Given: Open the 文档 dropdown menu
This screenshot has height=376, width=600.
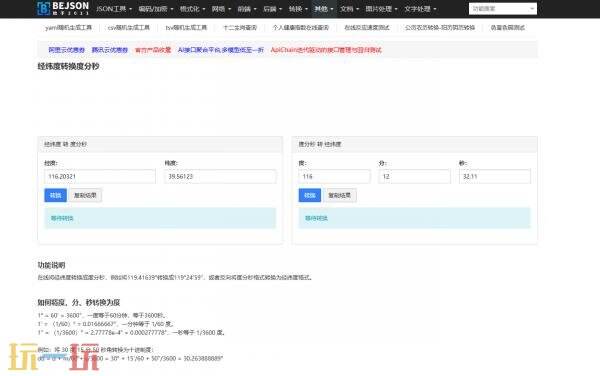Looking at the screenshot, I should tap(349, 9).
